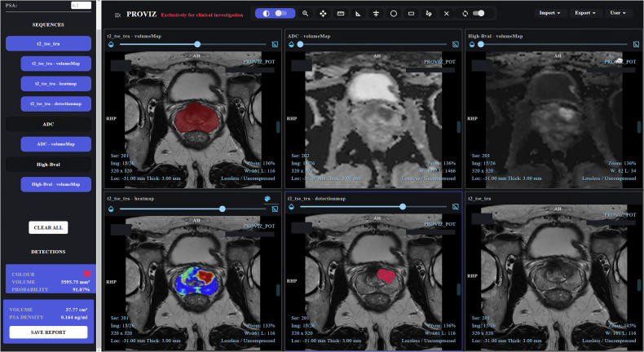Viewport: 644px width, 352px height.
Task: Open the Import dropdown
Action: click(549, 13)
